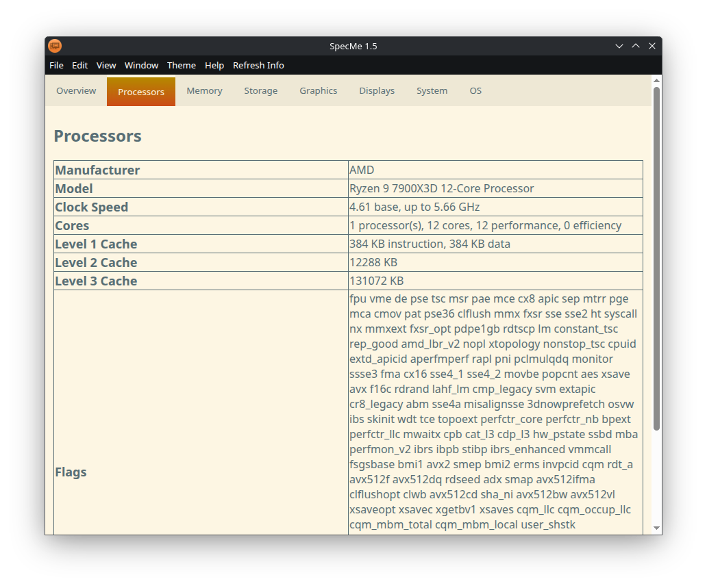
Task: Show the Storage tab
Action: pos(261,91)
